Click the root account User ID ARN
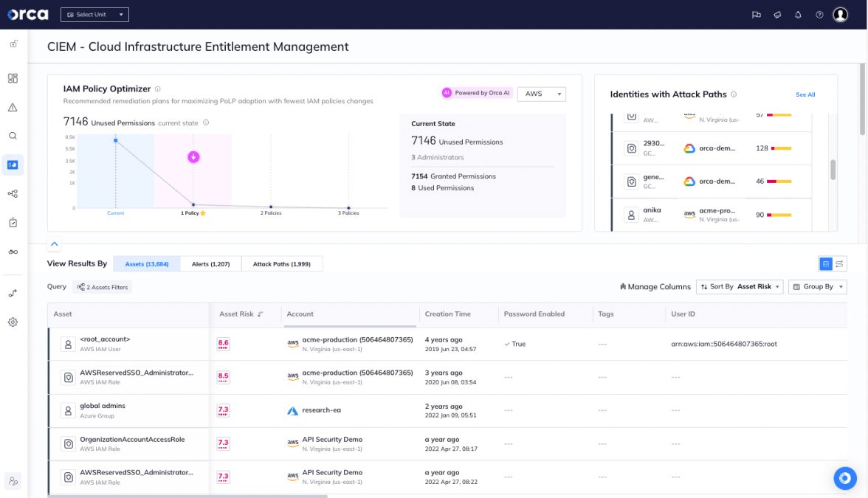Viewport: 868px width, 498px height. click(724, 344)
